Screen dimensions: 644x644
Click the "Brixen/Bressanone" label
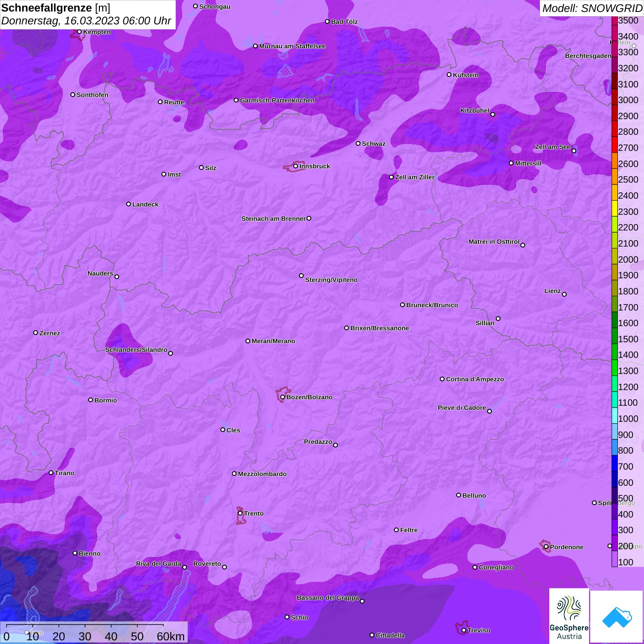pos(379,328)
